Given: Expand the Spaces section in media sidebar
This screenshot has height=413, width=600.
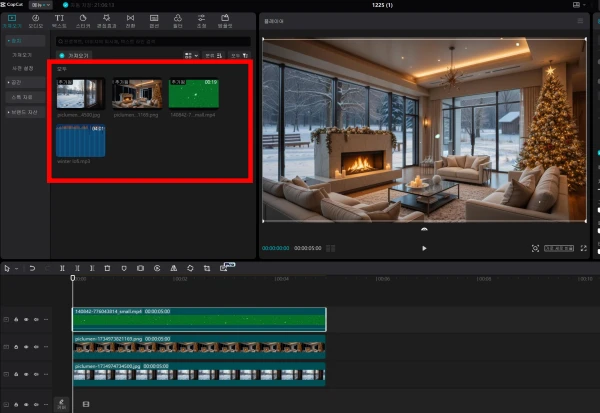Looking at the screenshot, I should pos(25,82).
